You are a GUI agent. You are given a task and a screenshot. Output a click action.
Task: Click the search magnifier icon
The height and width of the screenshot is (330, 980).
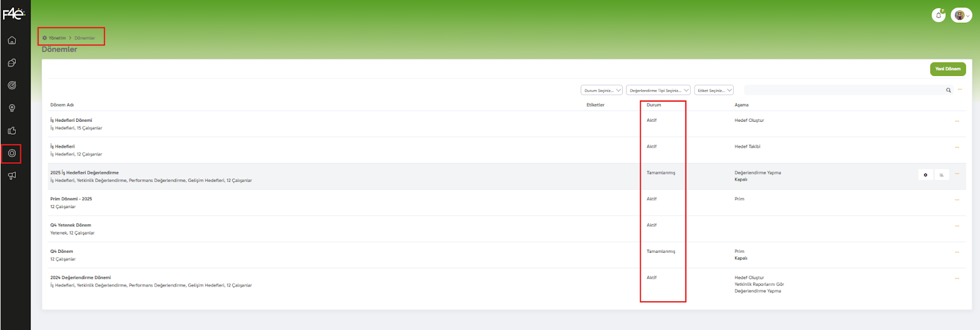point(948,90)
